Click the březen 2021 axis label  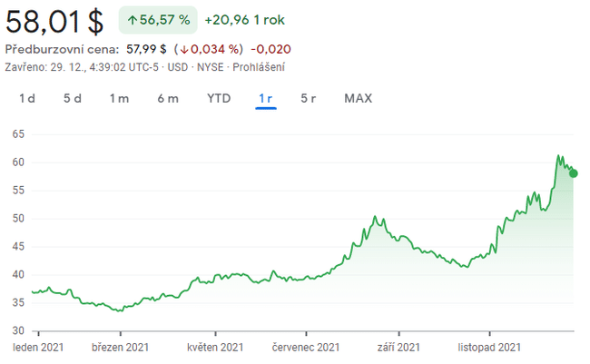(120, 347)
